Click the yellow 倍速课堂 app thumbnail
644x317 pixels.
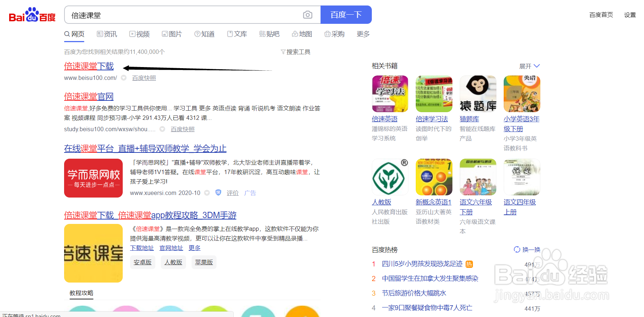[93, 253]
